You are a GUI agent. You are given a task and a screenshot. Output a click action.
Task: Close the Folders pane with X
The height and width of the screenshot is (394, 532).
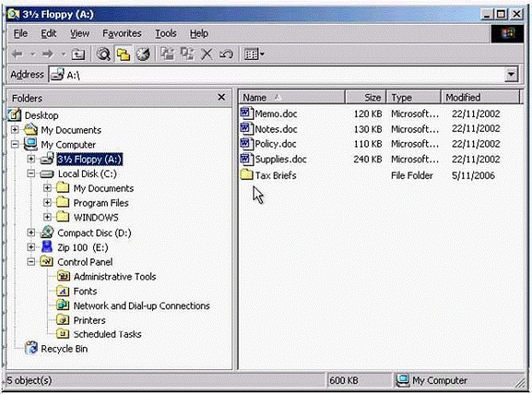click(x=222, y=97)
